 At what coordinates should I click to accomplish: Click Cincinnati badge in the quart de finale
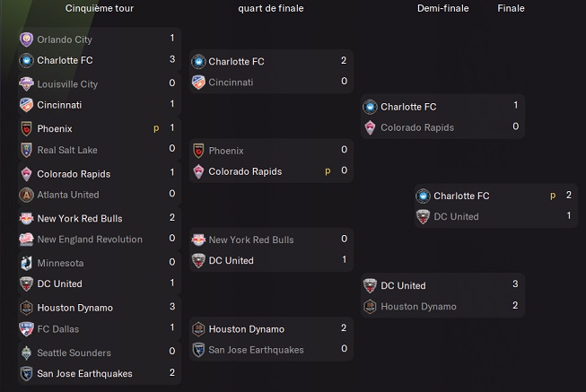pos(198,82)
